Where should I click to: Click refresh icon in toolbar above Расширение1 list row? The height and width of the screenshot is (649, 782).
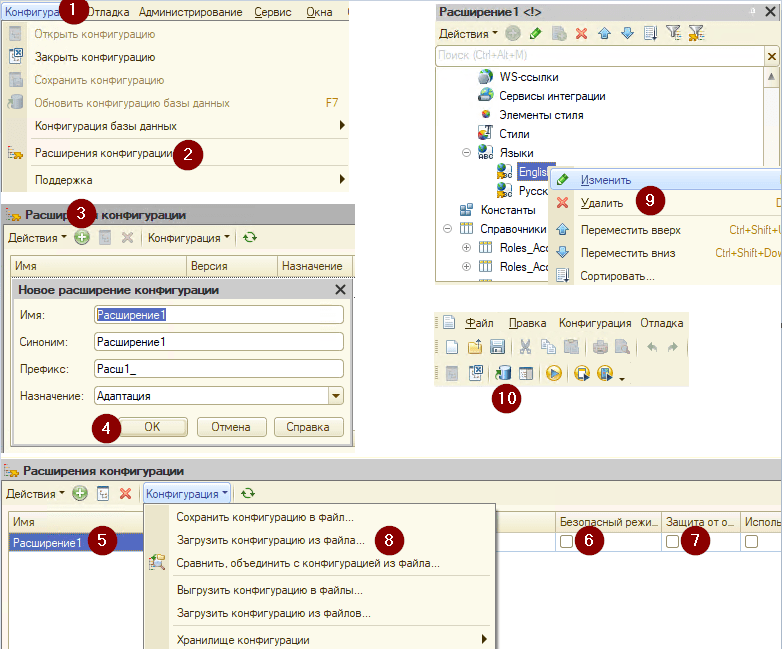point(248,493)
